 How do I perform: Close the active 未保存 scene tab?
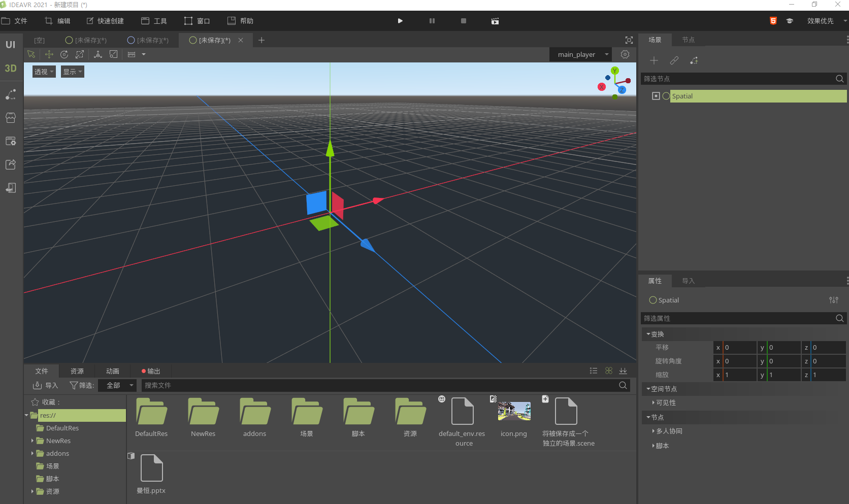tap(241, 40)
